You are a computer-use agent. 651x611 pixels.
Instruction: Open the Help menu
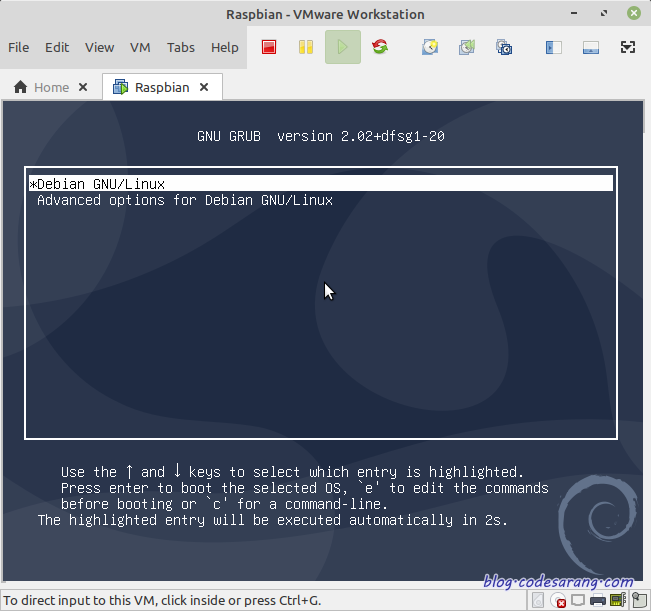coord(225,47)
